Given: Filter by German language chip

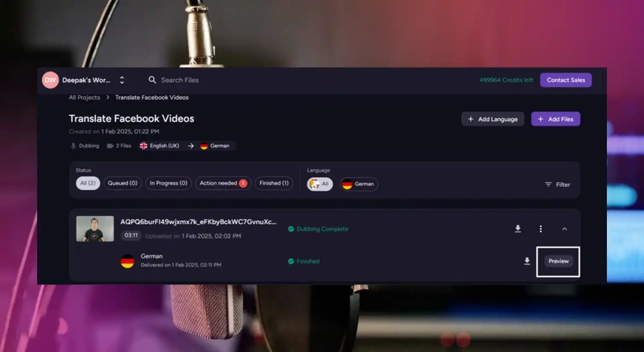Looking at the screenshot, I should point(358,184).
